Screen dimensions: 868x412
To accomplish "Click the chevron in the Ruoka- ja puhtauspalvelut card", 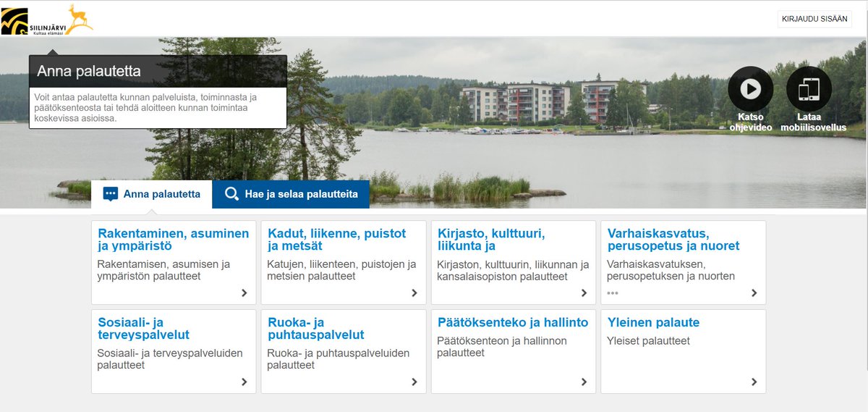I will point(414,382).
